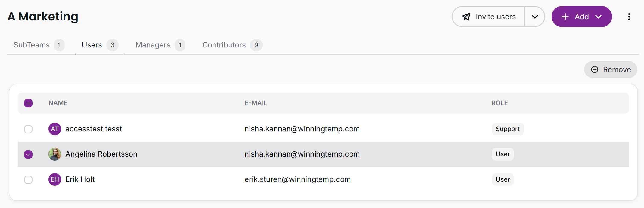Open the Add dropdown chevron
The height and width of the screenshot is (208, 644).
coord(599,17)
